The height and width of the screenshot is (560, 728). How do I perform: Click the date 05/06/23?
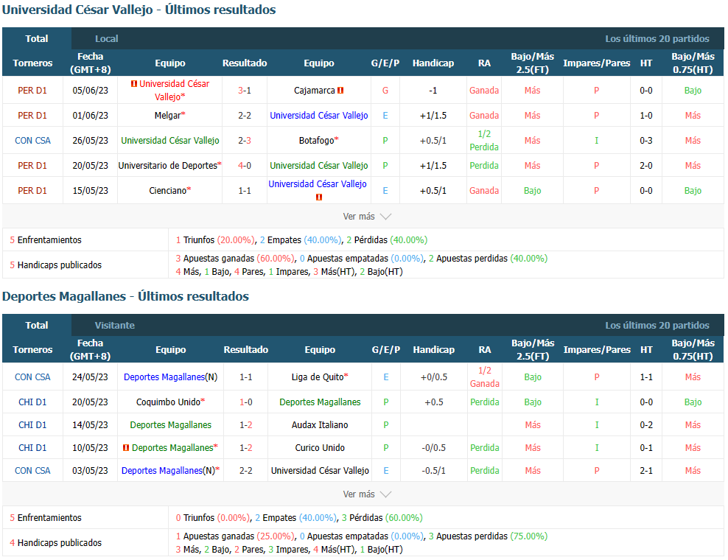[90, 91]
